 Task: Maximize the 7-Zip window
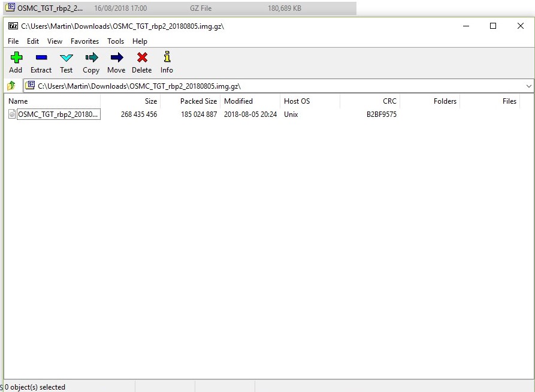pyautogui.click(x=493, y=26)
